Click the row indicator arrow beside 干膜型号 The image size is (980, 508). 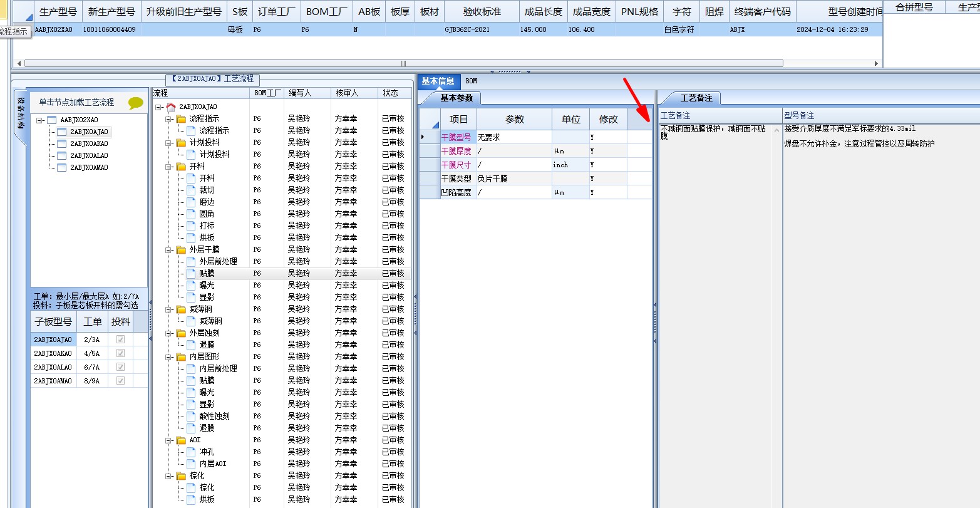pyautogui.click(x=423, y=137)
